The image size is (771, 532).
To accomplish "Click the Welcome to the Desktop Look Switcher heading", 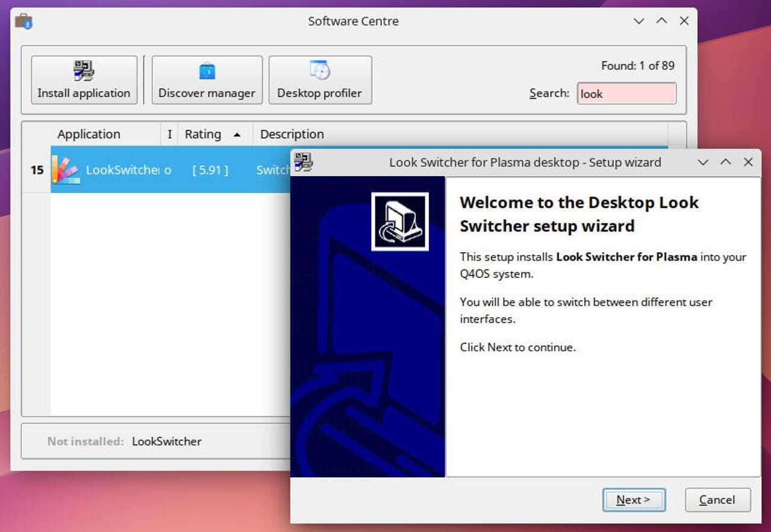I will pyautogui.click(x=579, y=214).
